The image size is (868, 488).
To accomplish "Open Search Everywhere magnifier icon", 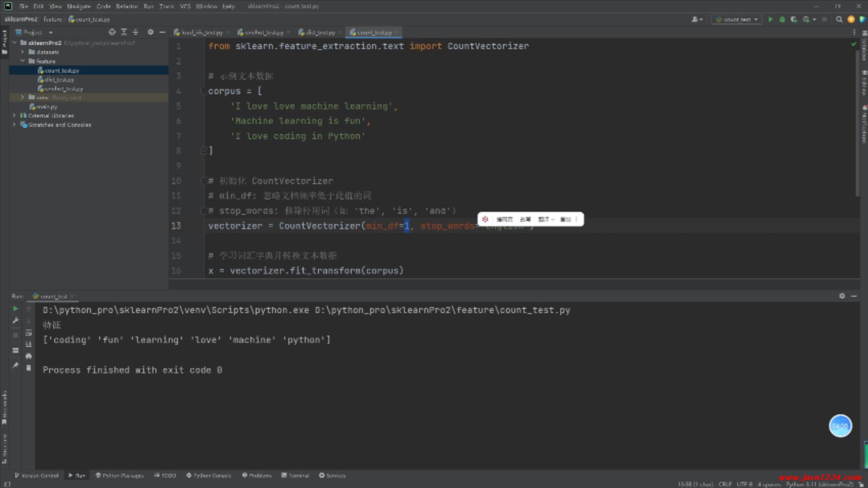I will [x=839, y=19].
